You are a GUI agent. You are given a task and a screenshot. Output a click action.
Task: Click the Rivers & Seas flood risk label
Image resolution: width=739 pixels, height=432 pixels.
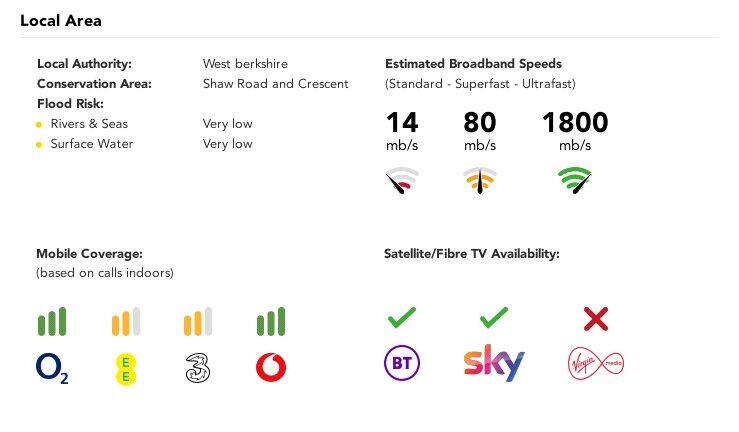[89, 124]
